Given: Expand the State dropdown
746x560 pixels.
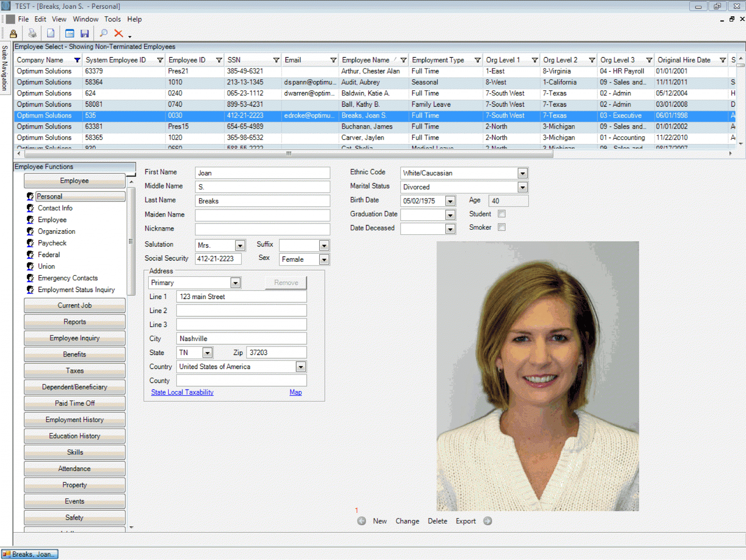Looking at the screenshot, I should coord(207,353).
